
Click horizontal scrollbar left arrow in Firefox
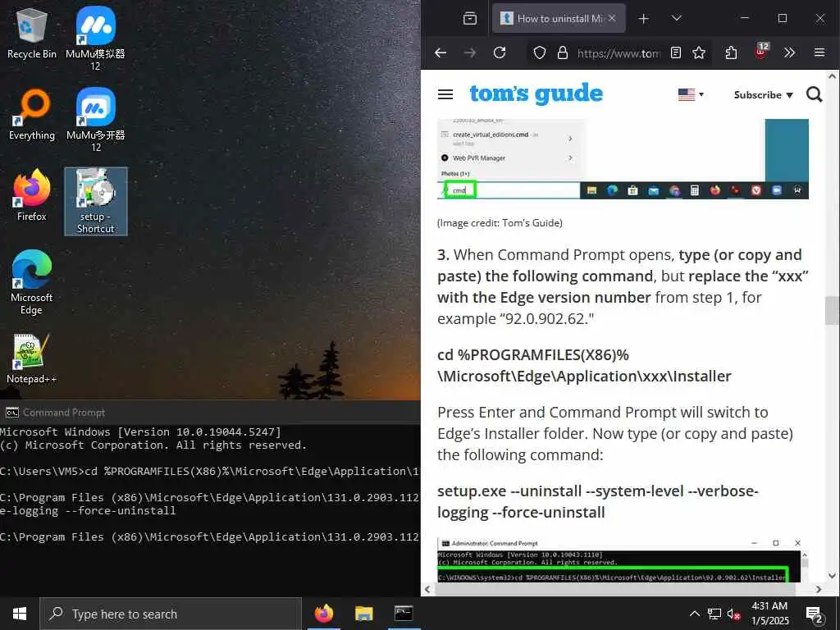click(x=427, y=589)
